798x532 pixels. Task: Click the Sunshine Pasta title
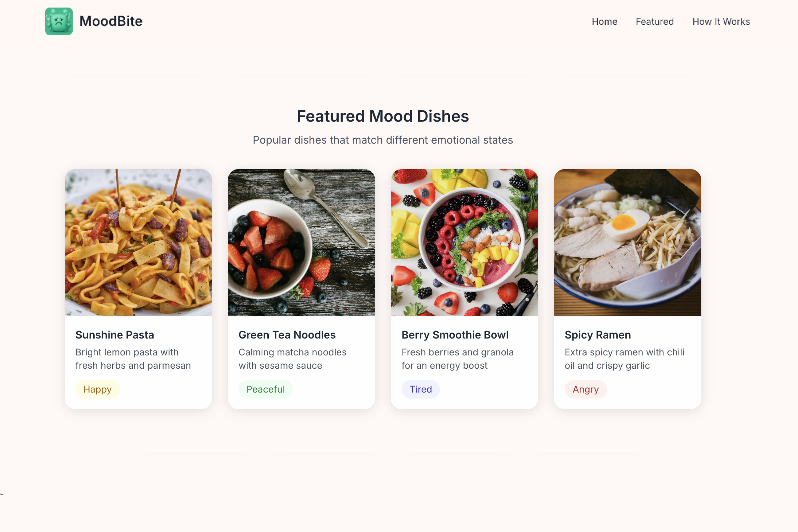(x=115, y=335)
